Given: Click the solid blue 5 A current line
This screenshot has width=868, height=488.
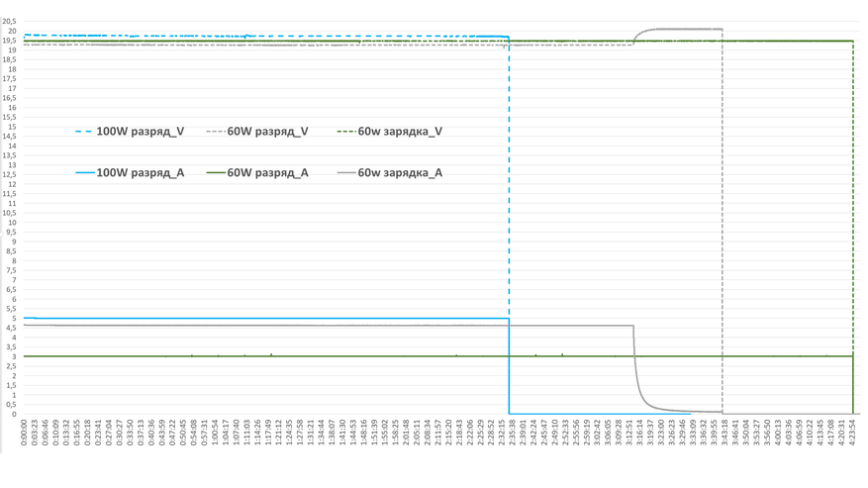Looking at the screenshot, I should 265,319.
